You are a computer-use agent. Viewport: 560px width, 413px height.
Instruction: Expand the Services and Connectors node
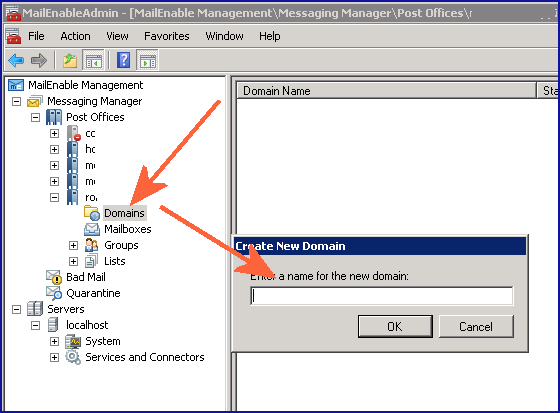click(x=54, y=357)
